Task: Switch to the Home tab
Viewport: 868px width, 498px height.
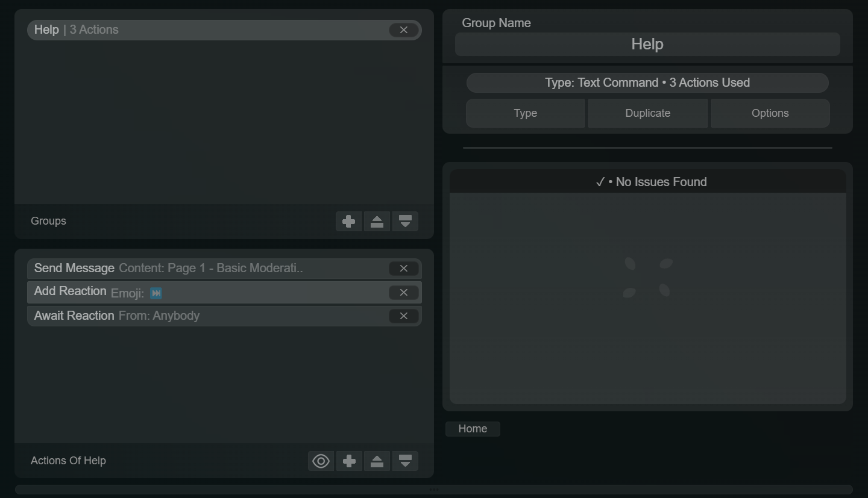Action: (x=473, y=428)
